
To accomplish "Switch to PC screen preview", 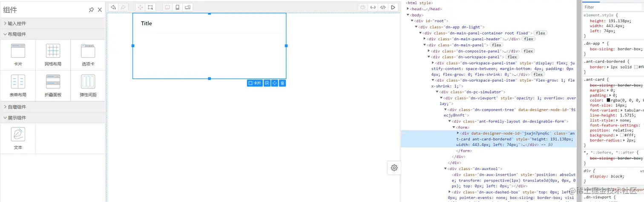I will pyautogui.click(x=167, y=7).
